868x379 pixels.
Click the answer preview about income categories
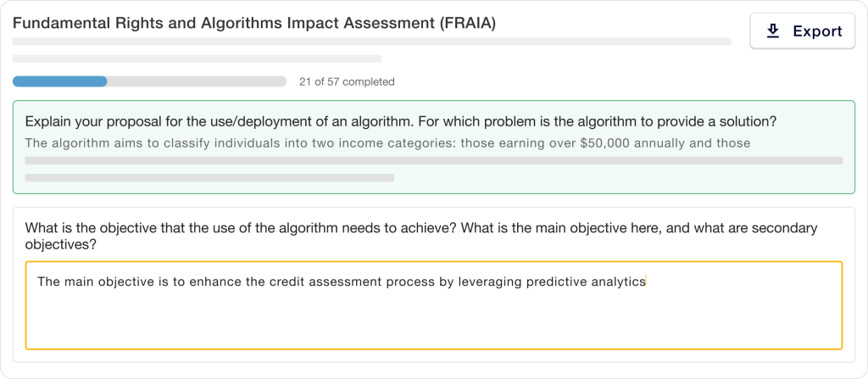click(387, 143)
